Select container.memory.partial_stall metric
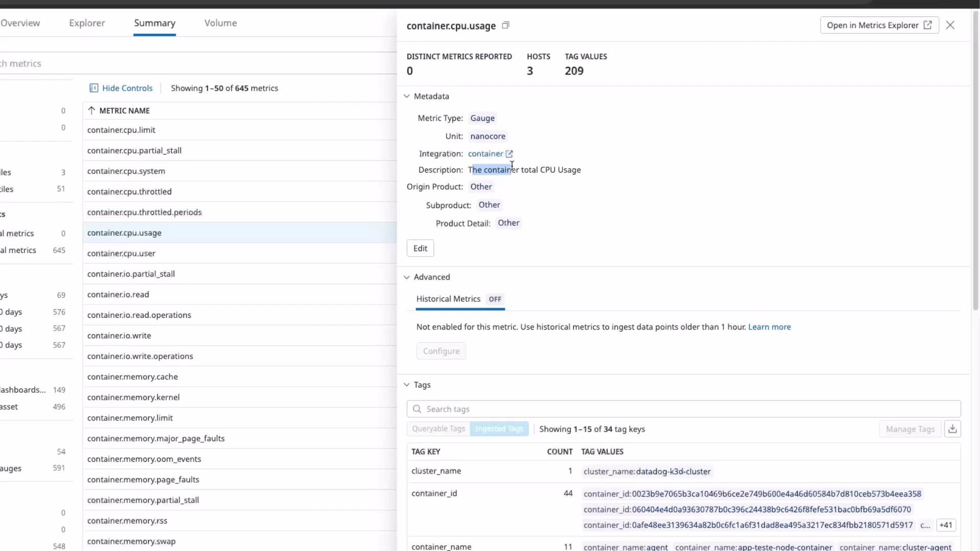Screen dimensions: 980x551 pos(239,500)
